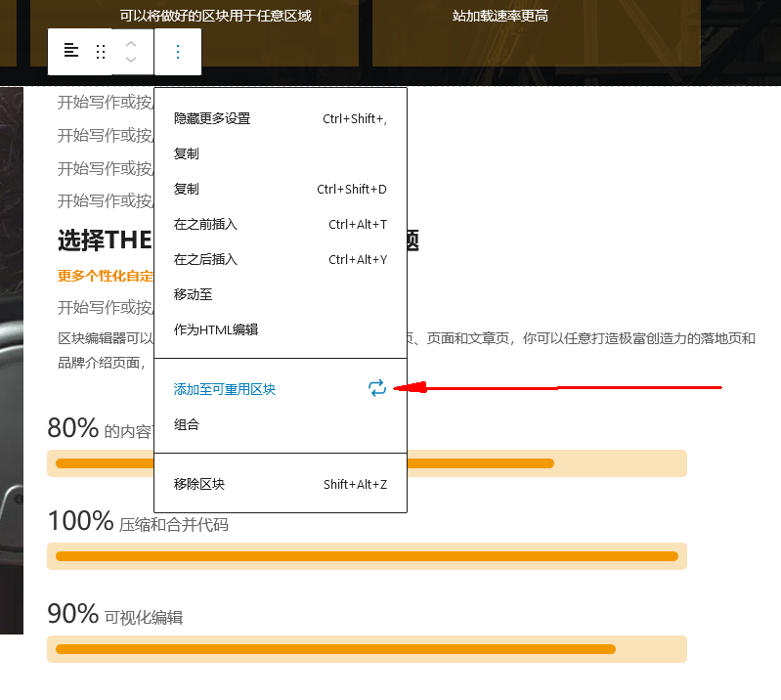Click the paragraph block type icon
Screen dimensions: 781x700
tap(71, 51)
